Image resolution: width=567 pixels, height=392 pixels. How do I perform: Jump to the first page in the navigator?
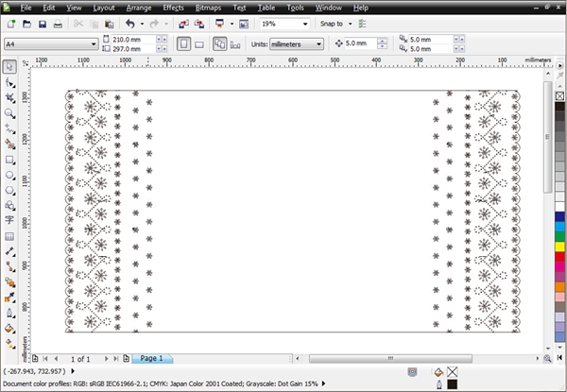(45, 358)
